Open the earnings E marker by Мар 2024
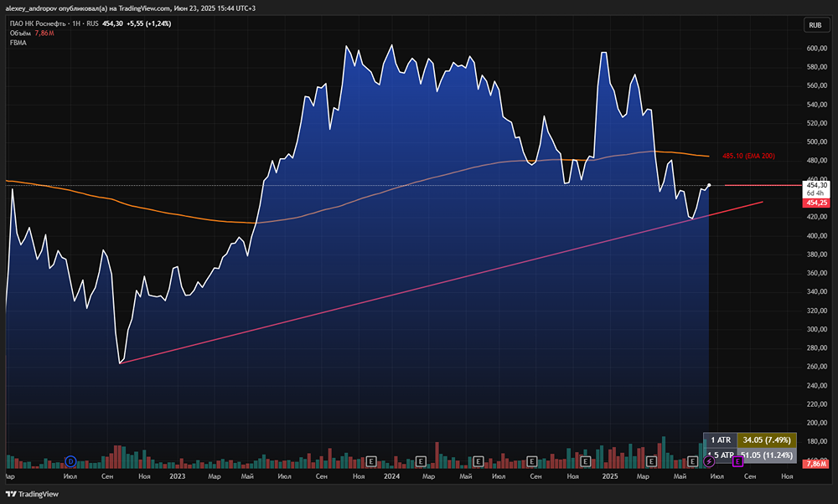This screenshot has height=504, width=838. [421, 461]
